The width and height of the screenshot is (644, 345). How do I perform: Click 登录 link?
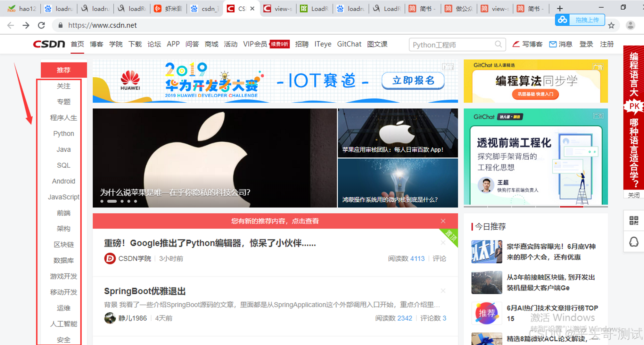point(586,44)
